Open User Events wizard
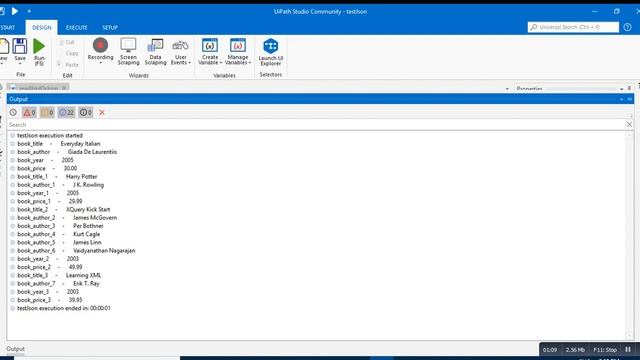The image size is (640, 360). click(180, 51)
